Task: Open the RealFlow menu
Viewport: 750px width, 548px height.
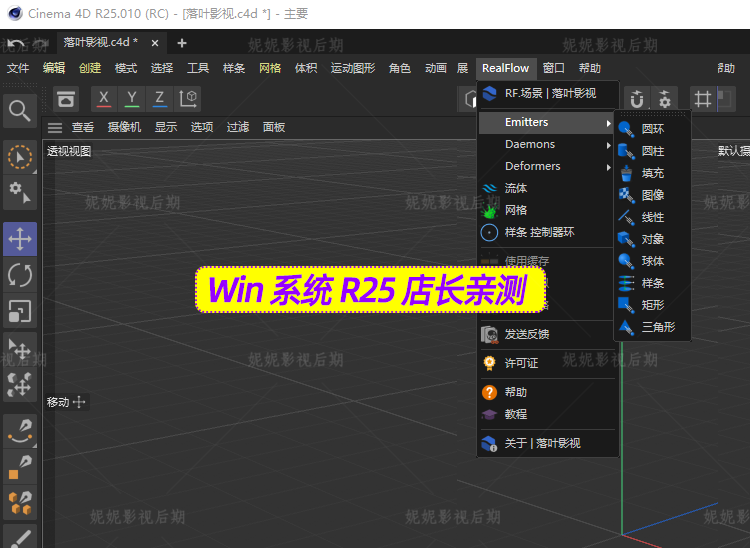Action: point(506,68)
